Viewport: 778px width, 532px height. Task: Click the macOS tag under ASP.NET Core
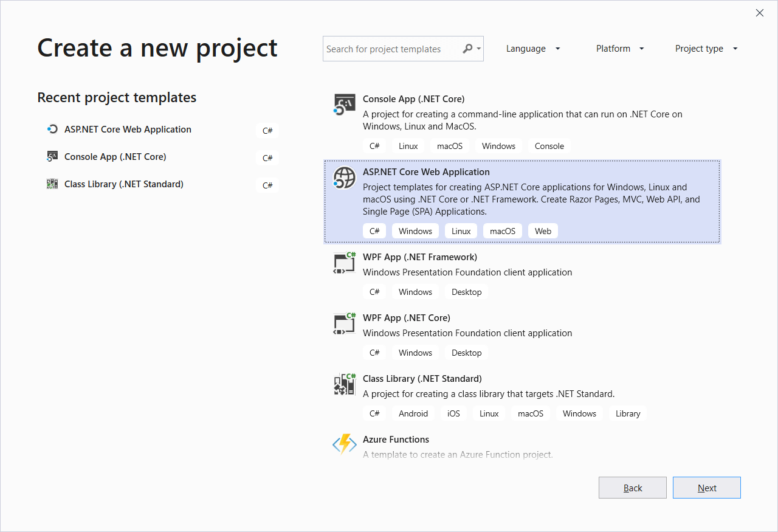[x=503, y=231]
